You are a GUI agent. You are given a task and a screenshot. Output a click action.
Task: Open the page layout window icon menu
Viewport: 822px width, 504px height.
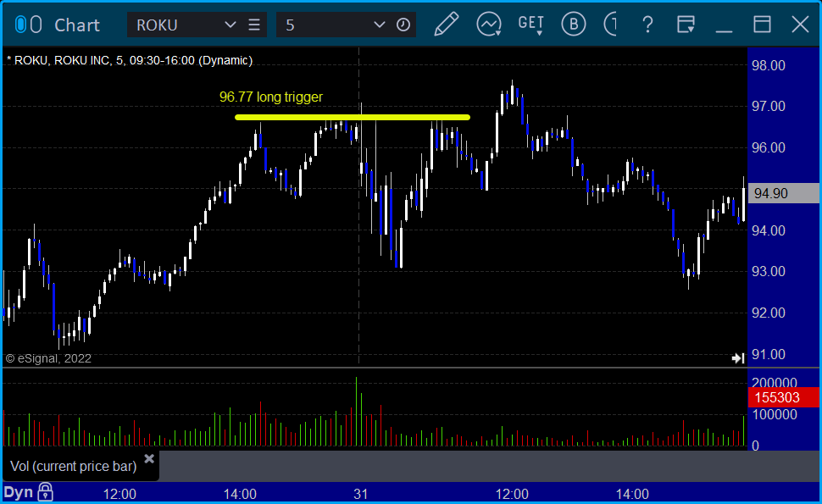point(686,25)
